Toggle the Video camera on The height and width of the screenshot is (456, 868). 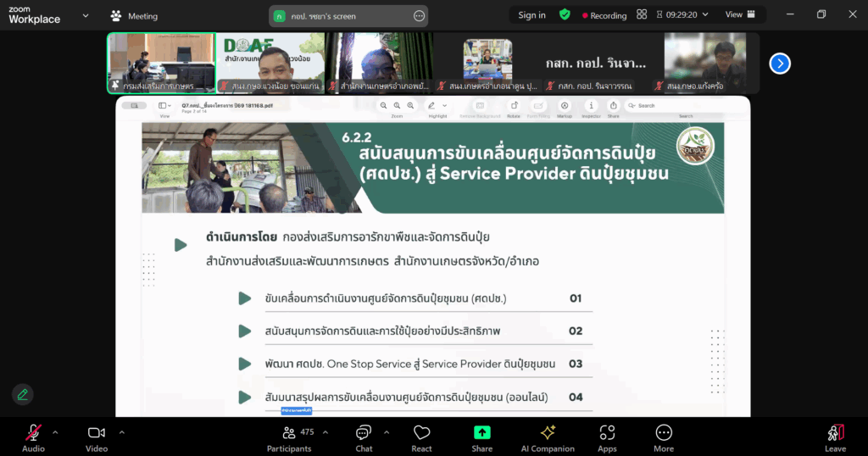97,437
